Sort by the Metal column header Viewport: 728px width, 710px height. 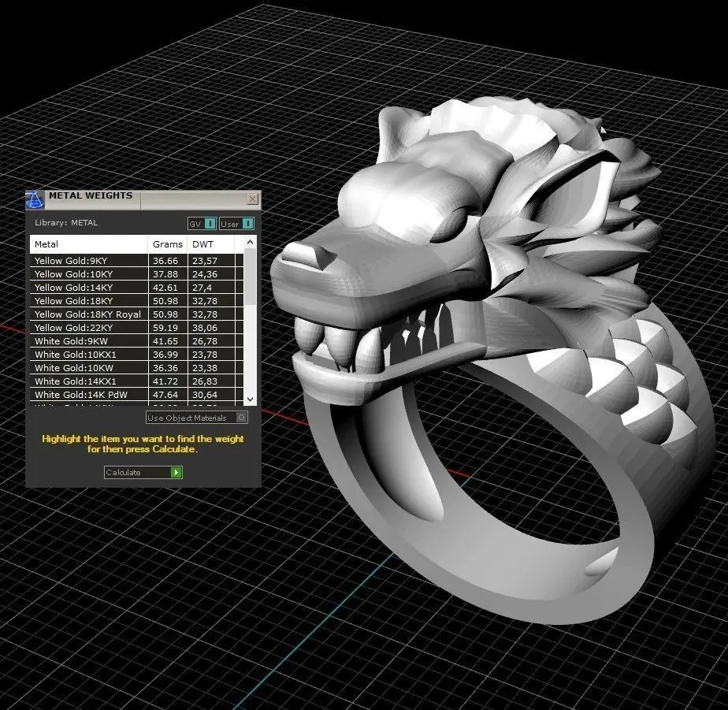pos(89,244)
